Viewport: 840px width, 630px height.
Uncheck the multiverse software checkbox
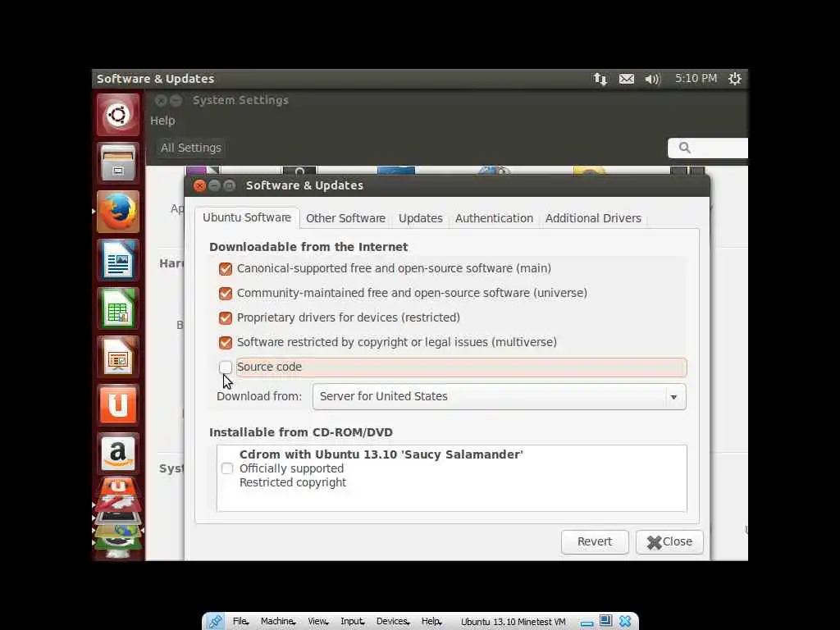pos(226,342)
